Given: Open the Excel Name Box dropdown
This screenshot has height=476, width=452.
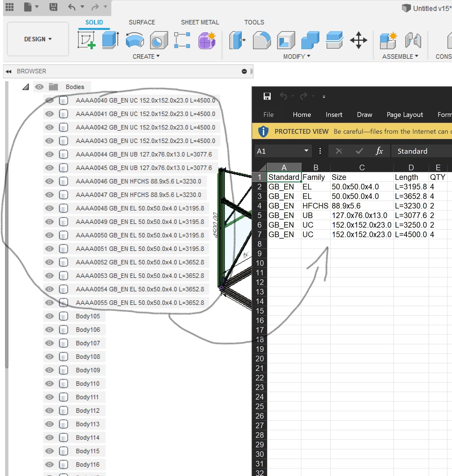Looking at the screenshot, I should pos(306,151).
